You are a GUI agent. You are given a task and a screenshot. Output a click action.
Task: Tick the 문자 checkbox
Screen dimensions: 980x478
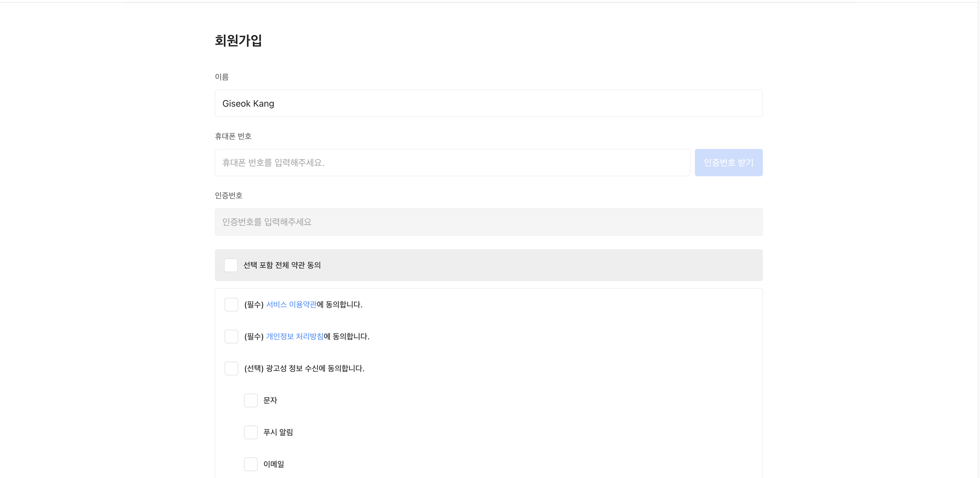(251, 400)
